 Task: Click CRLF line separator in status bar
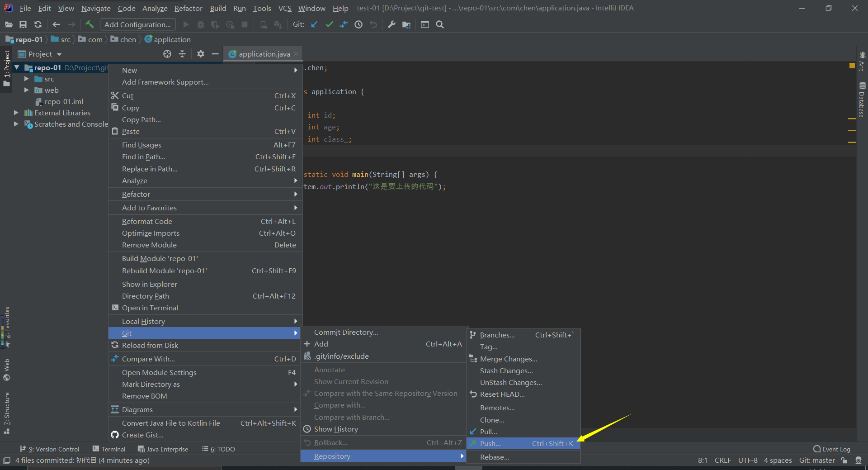pos(722,461)
